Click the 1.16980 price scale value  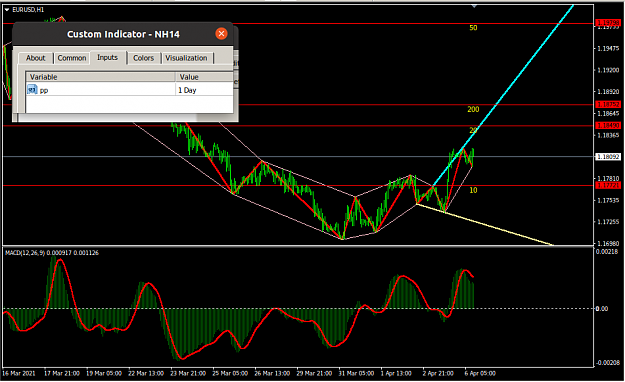[608, 243]
